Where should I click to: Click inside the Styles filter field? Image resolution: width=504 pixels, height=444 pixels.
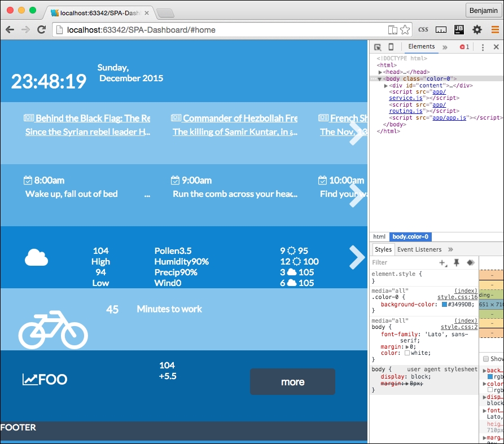395,262
